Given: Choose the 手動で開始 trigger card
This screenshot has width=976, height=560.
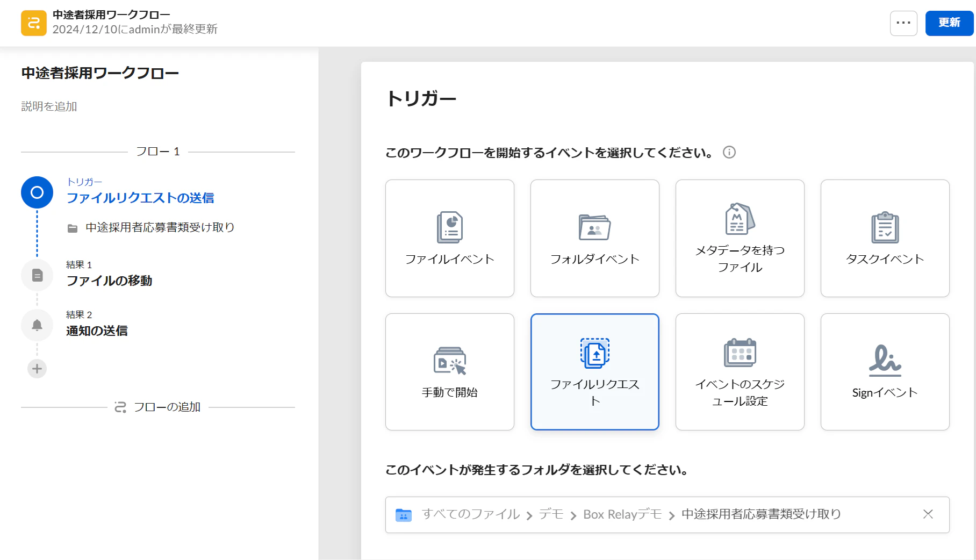Looking at the screenshot, I should click(x=450, y=372).
